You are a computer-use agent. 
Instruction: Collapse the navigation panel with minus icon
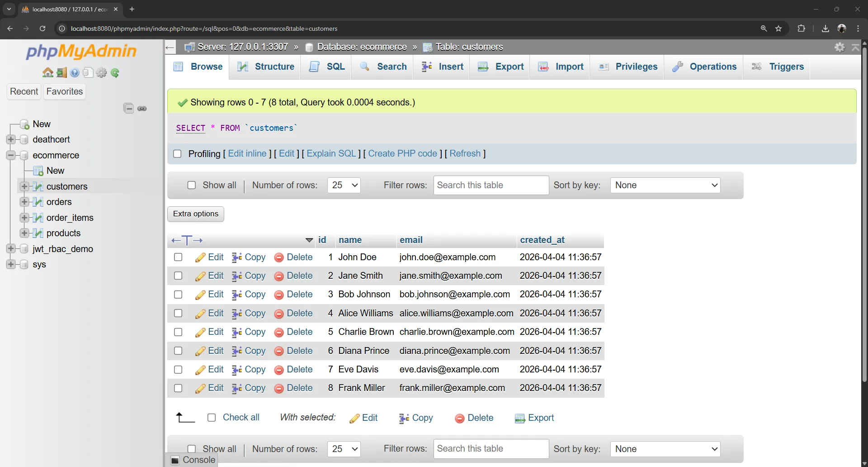(128, 108)
